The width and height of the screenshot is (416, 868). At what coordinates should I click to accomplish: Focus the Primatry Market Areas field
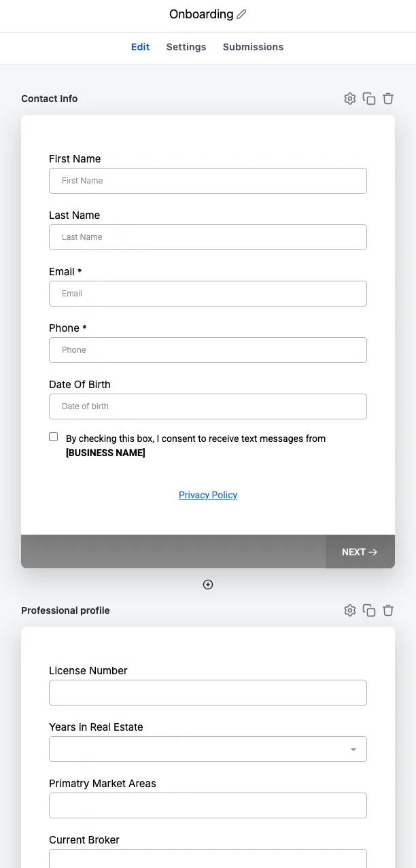pyautogui.click(x=208, y=805)
